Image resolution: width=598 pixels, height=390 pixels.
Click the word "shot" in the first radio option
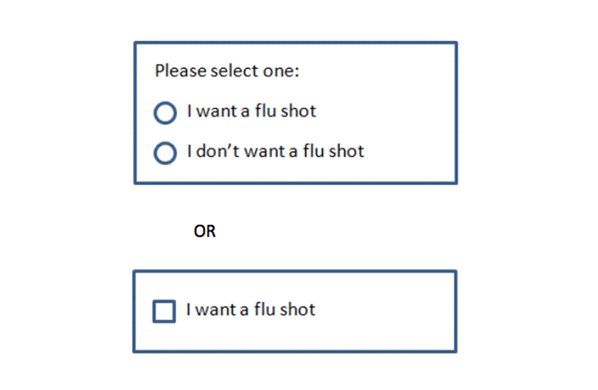pyautogui.click(x=299, y=111)
